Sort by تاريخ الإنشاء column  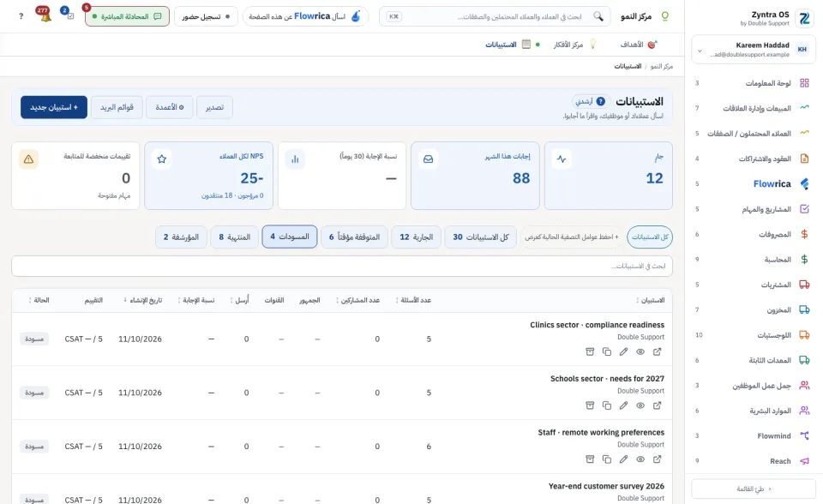coord(143,300)
